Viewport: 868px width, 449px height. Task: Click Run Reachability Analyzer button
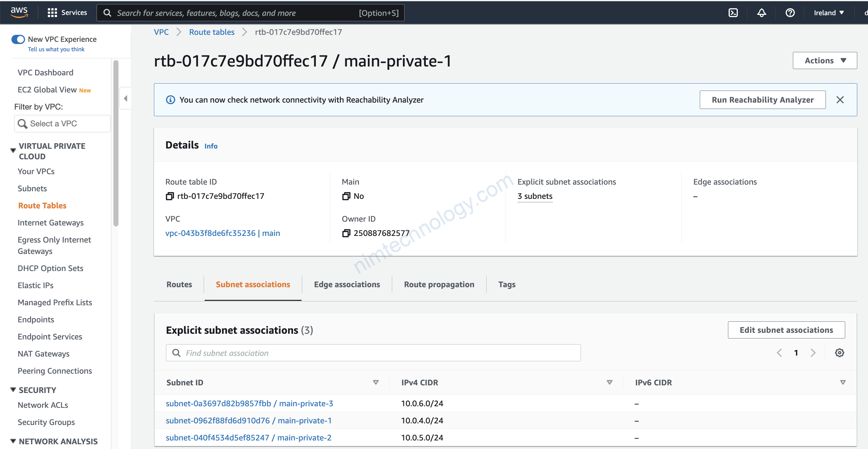click(x=763, y=100)
